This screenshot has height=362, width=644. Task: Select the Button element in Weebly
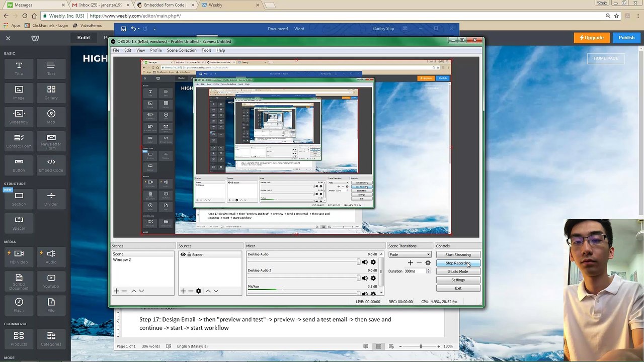tap(19, 165)
